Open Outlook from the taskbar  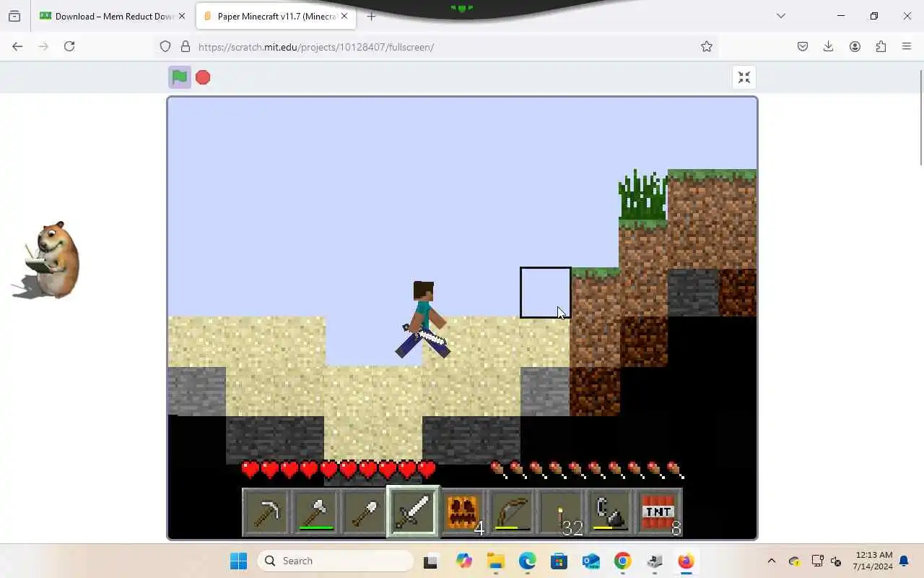pos(590,561)
